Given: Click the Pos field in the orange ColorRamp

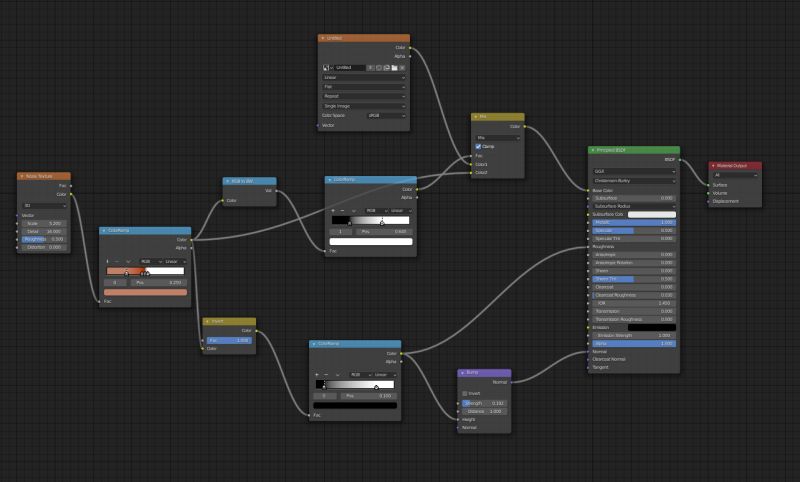Looking at the screenshot, I should (x=159, y=283).
